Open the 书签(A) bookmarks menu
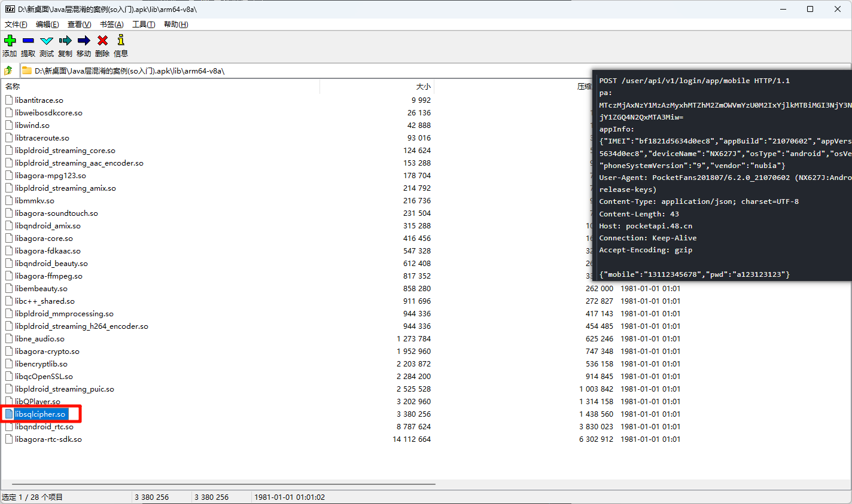Viewport: 852px width, 504px height. [x=112, y=25]
